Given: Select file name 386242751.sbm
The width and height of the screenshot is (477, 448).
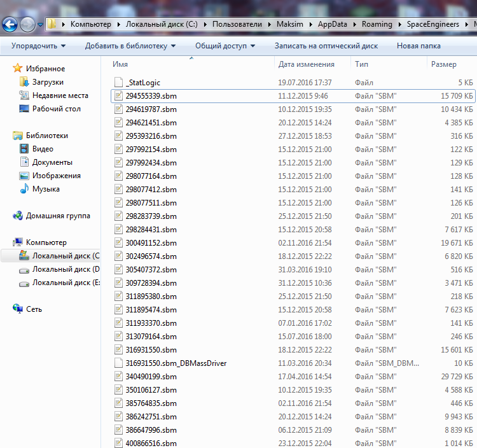Looking at the screenshot, I should coord(151,417).
